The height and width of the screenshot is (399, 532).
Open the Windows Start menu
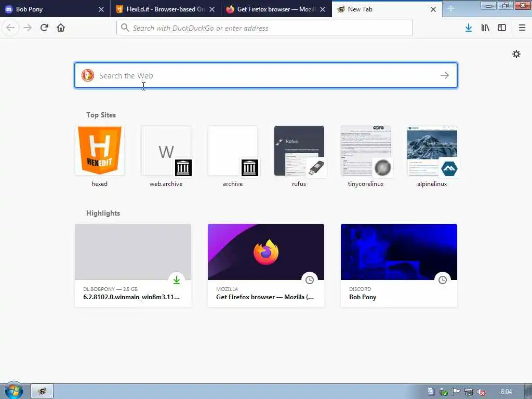(x=14, y=391)
